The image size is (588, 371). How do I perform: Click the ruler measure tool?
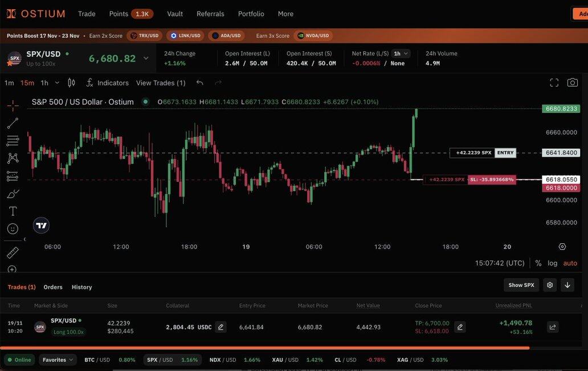pyautogui.click(x=13, y=252)
